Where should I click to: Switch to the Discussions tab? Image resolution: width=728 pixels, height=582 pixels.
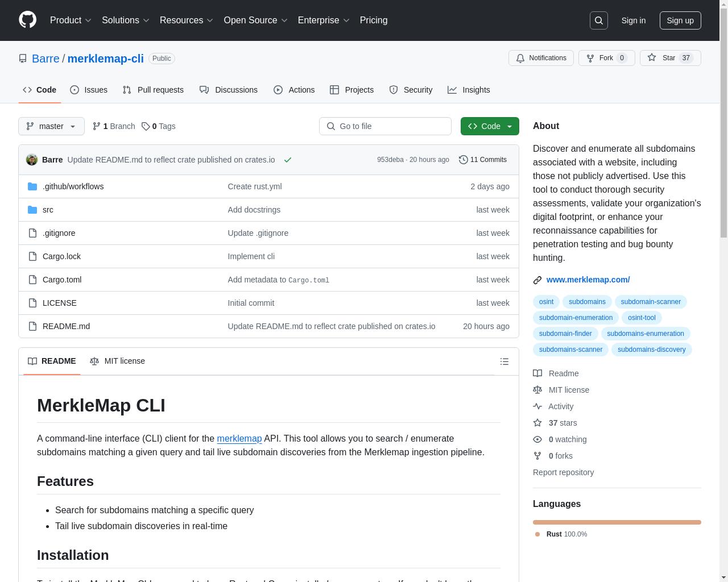(229, 90)
